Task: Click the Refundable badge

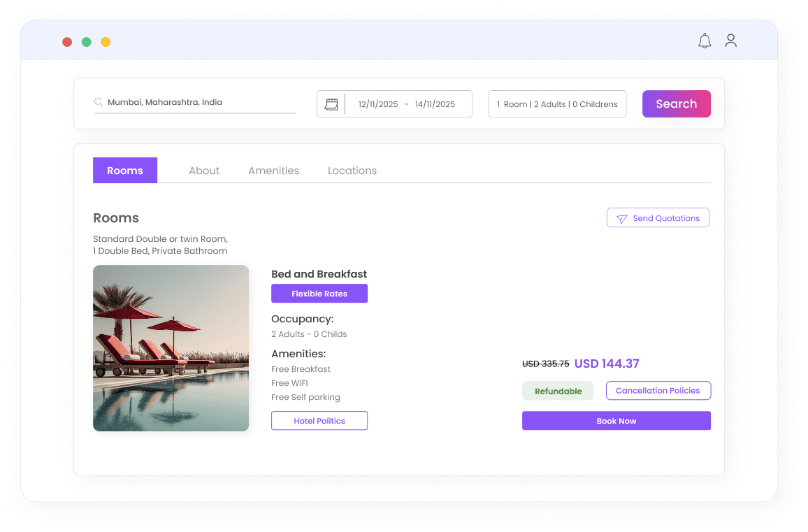Action: (557, 390)
